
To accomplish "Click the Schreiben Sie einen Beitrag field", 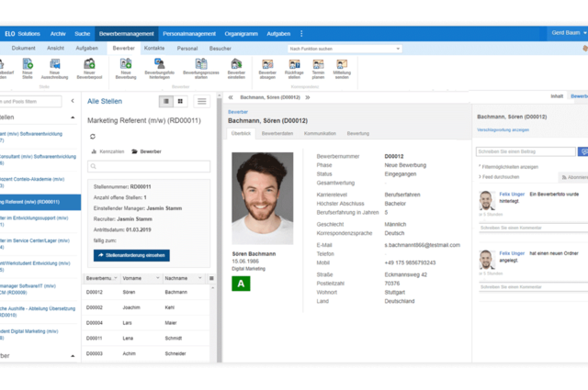I will click(x=526, y=151).
